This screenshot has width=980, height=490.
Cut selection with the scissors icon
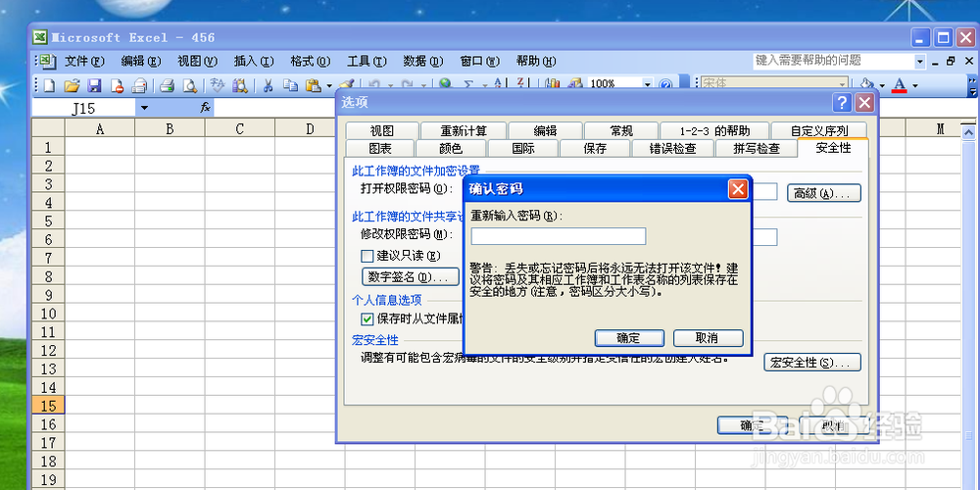click(268, 85)
